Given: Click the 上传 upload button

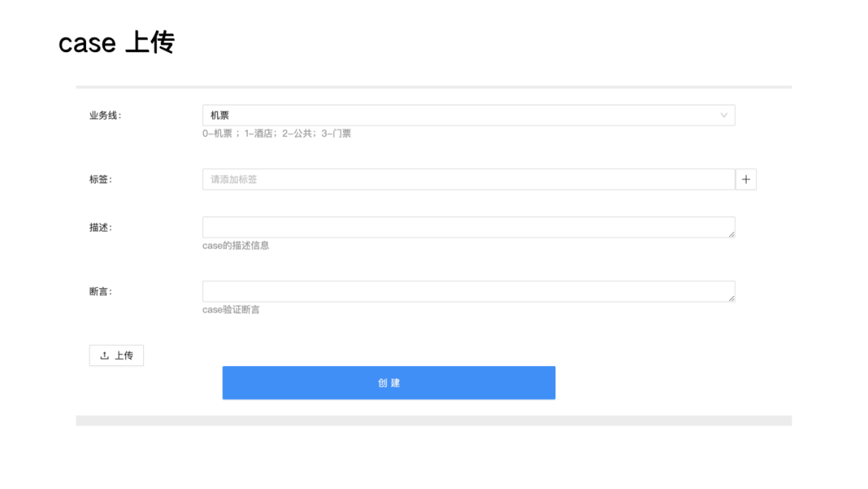Looking at the screenshot, I should click(117, 355).
